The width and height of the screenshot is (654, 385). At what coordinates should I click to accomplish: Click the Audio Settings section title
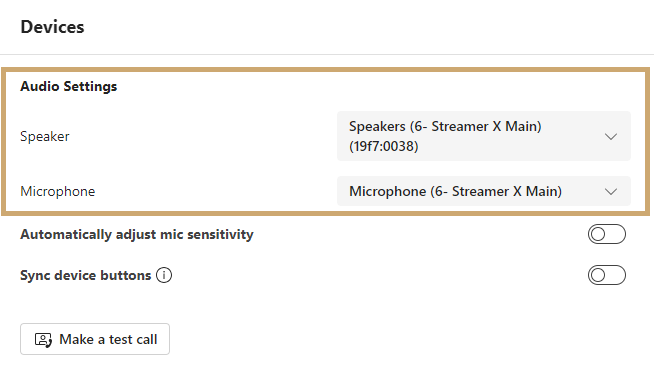(x=69, y=86)
